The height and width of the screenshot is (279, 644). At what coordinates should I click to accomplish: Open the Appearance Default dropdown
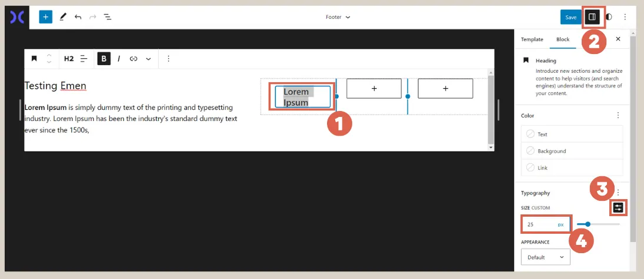[545, 257]
